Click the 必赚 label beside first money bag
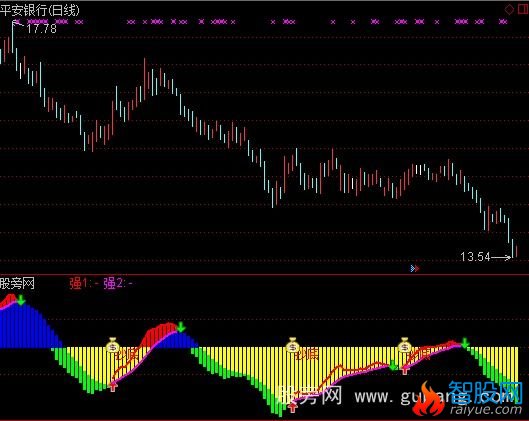Screen dimensions: 529x421 click(127, 355)
